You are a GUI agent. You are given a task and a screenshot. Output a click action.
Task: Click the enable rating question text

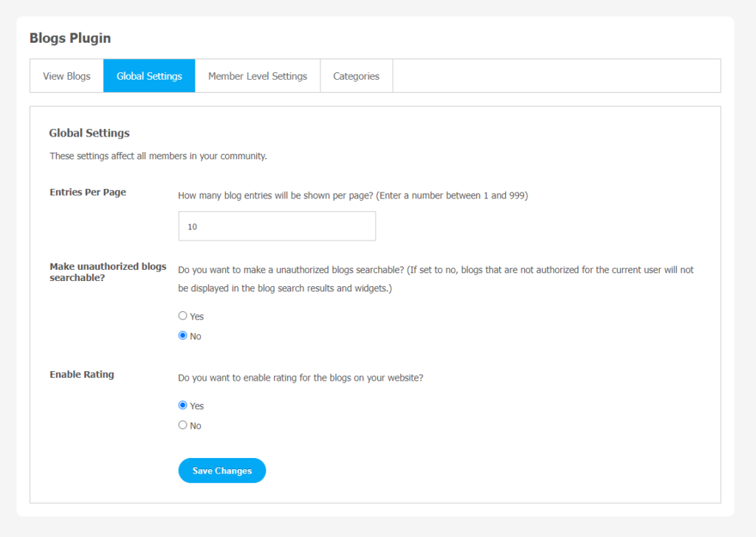(300, 378)
